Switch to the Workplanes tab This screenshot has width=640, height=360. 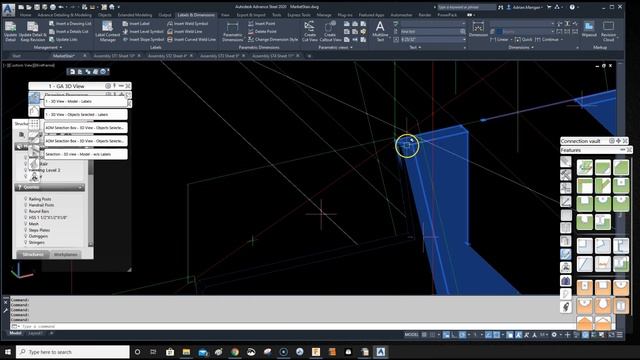point(65,254)
